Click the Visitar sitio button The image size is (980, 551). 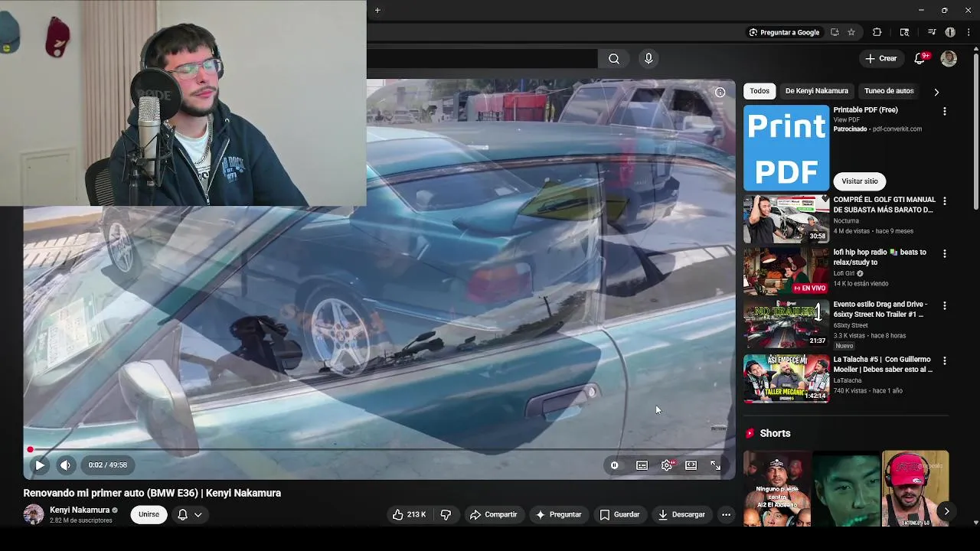coord(860,181)
